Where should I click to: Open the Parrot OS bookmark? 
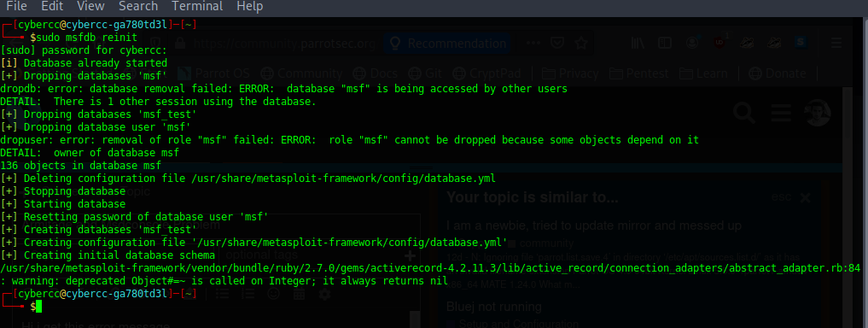pos(213,73)
